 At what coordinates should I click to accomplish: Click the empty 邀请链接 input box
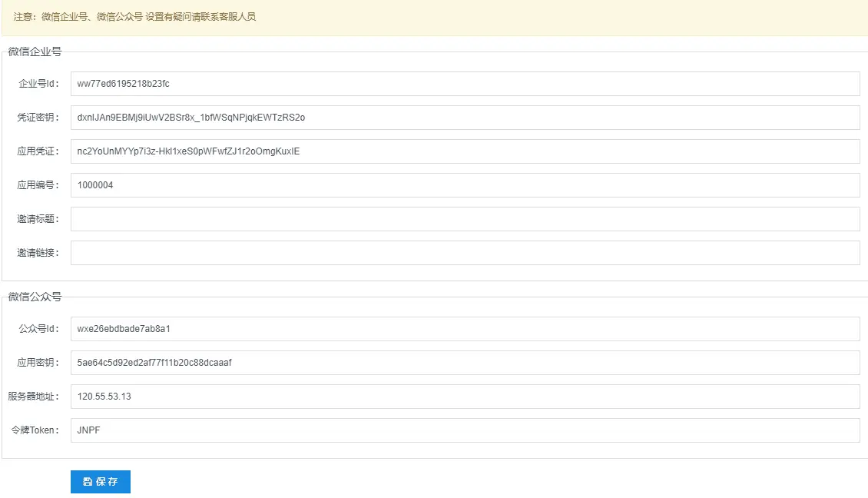(x=465, y=253)
